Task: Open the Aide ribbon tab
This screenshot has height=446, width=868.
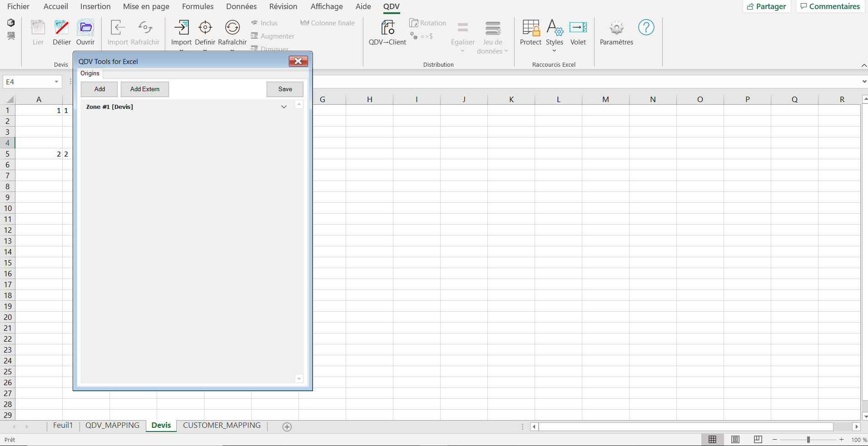Action: 363,6
